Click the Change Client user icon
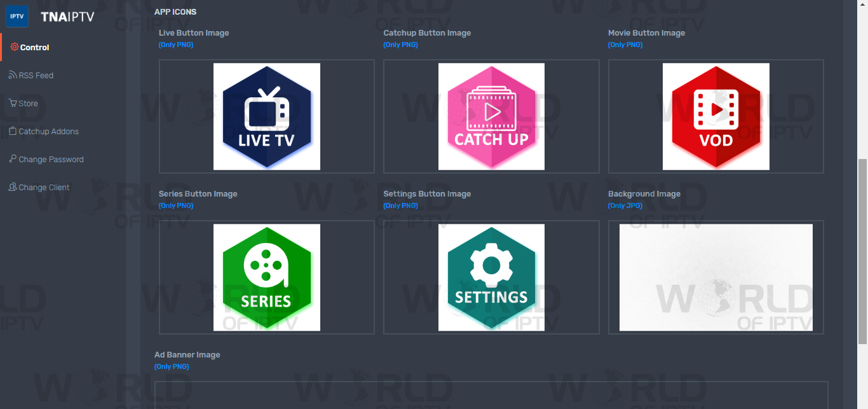 pyautogui.click(x=13, y=187)
